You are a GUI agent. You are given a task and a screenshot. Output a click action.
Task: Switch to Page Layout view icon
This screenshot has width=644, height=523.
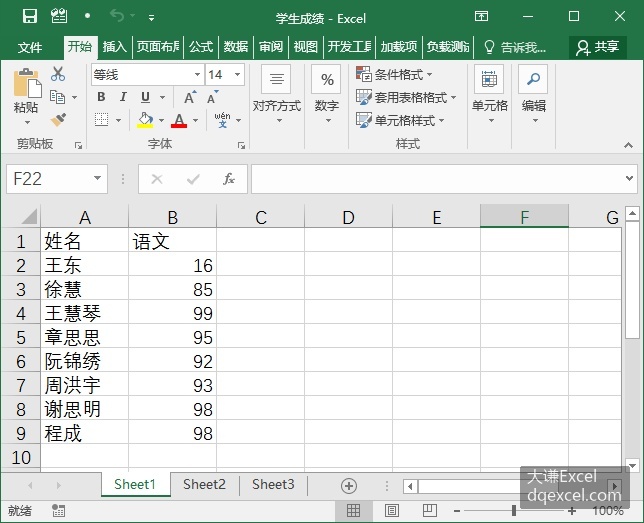[391, 511]
